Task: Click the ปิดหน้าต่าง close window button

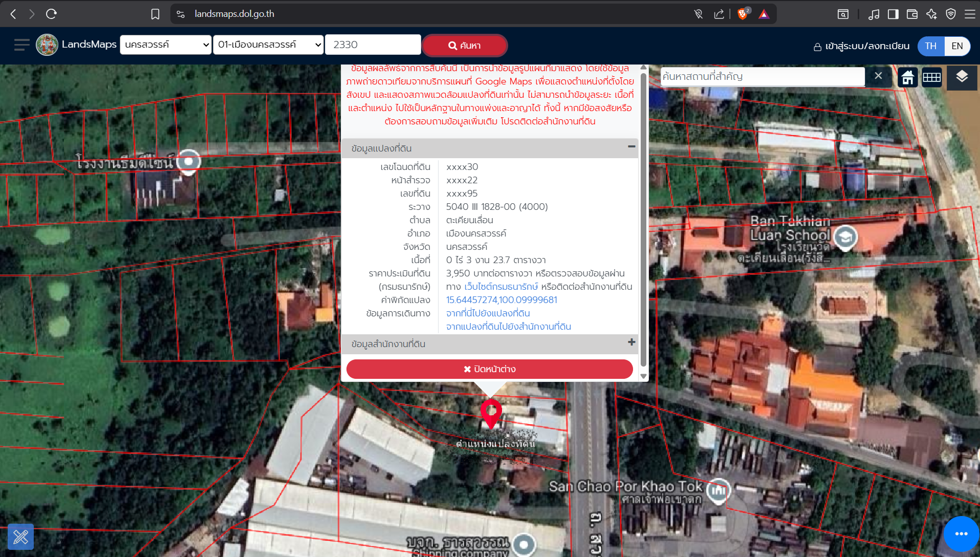Action: pyautogui.click(x=490, y=369)
